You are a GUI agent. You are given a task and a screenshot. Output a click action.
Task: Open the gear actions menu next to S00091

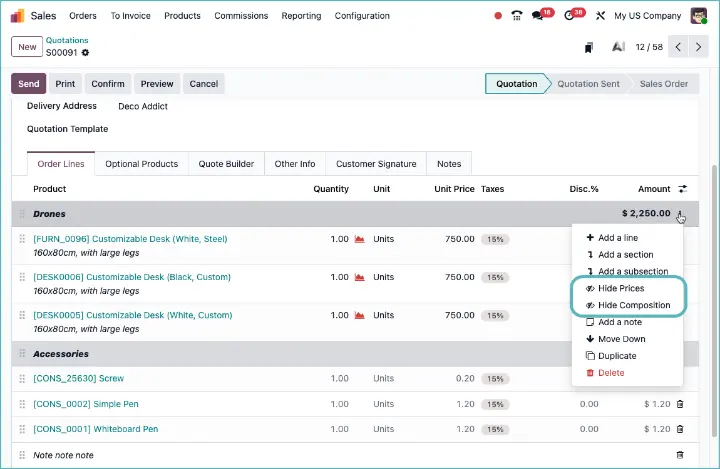tap(85, 53)
